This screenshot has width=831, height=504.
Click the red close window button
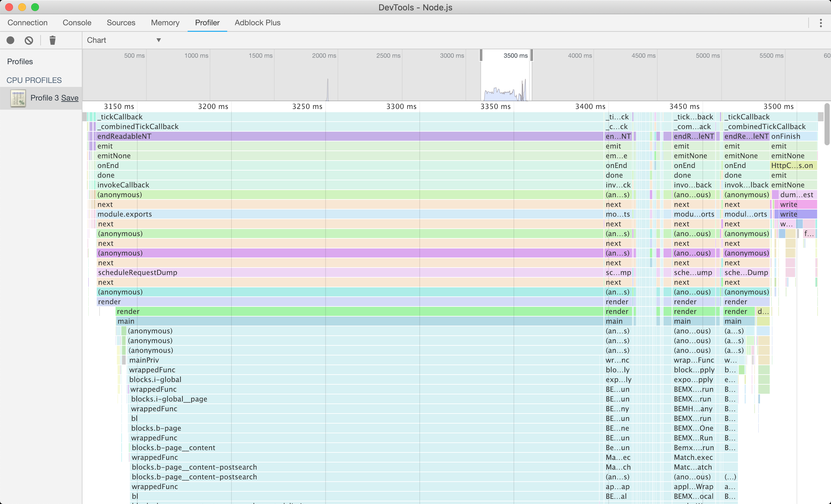point(9,7)
